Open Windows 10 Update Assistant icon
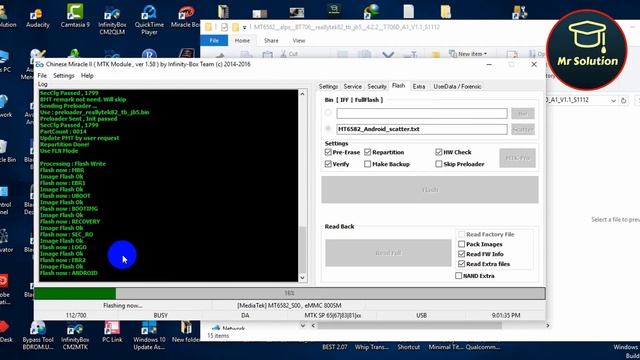 (x=149, y=336)
